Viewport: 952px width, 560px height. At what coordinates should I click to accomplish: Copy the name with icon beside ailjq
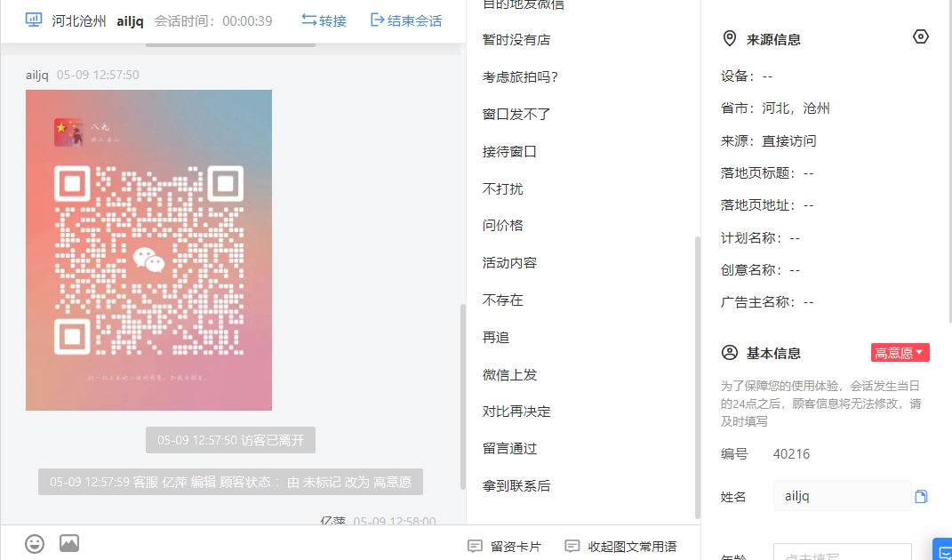[x=921, y=497]
